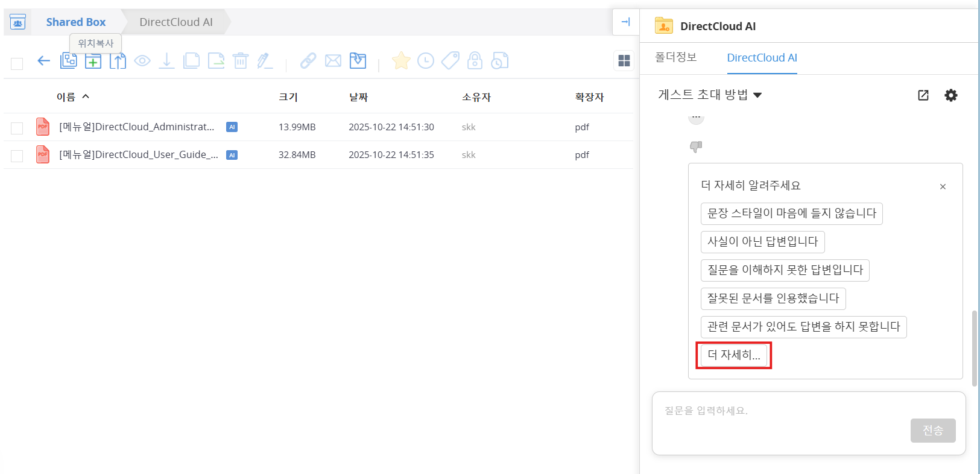Check the DirectCloud_Administrat PDF checkbox

click(17, 128)
